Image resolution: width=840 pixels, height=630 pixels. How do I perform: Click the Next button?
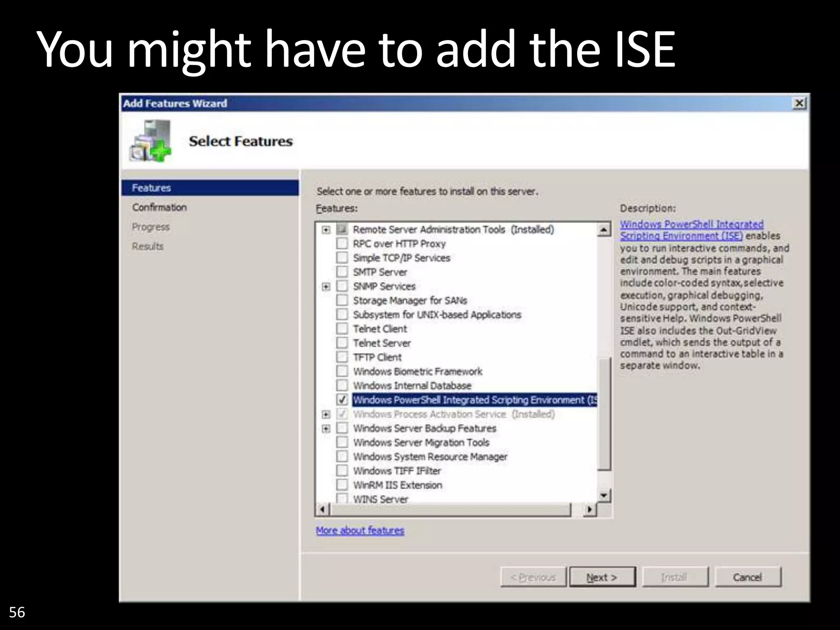(x=602, y=577)
